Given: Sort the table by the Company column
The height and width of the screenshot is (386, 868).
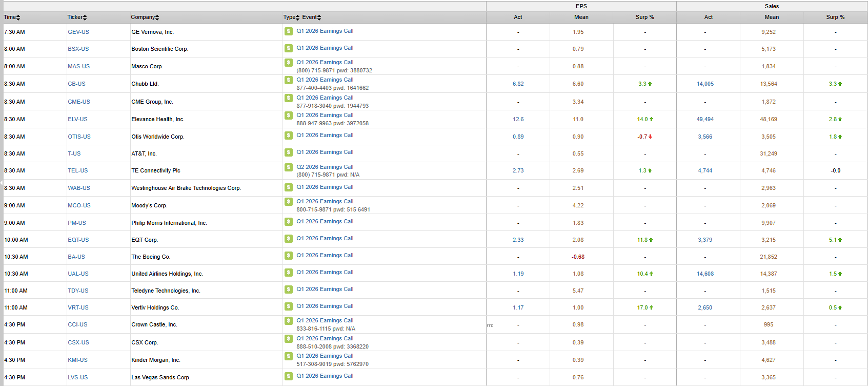Looking at the screenshot, I should (x=145, y=17).
